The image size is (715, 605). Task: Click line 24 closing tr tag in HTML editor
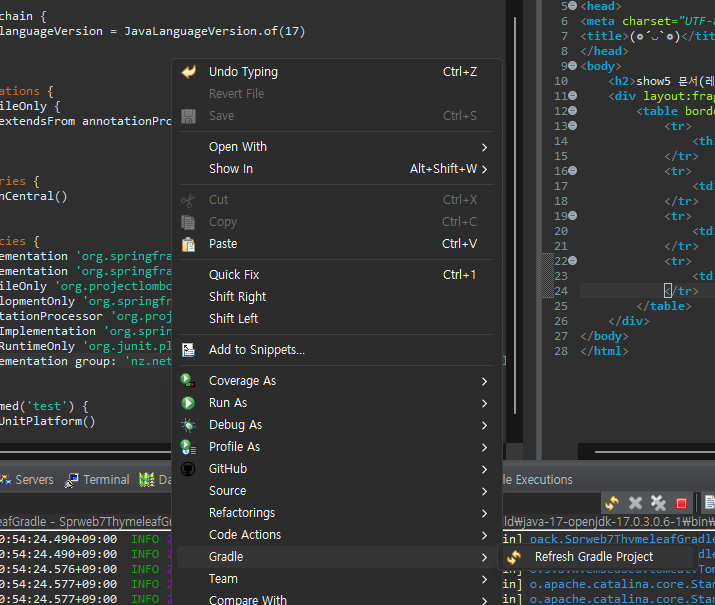tap(682, 291)
